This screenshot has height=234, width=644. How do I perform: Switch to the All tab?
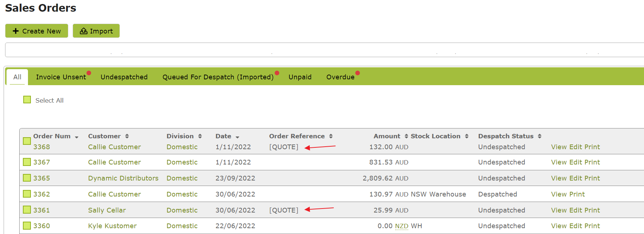pyautogui.click(x=17, y=77)
